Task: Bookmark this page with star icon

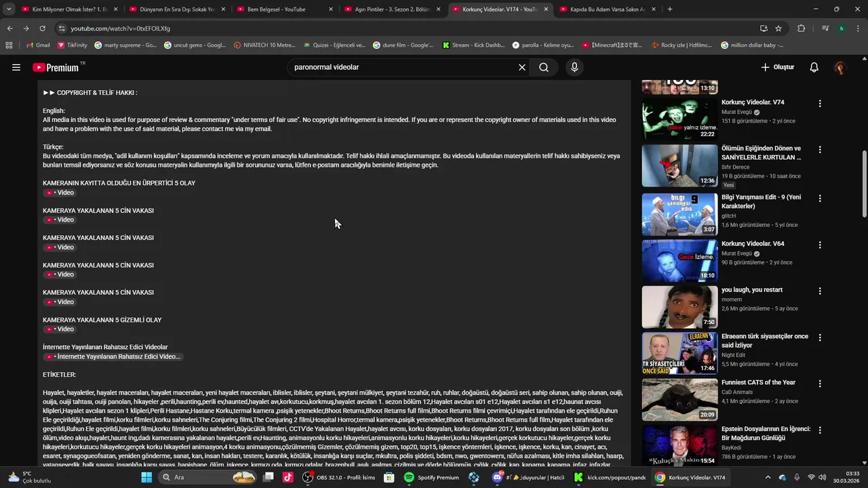Action: point(778,28)
